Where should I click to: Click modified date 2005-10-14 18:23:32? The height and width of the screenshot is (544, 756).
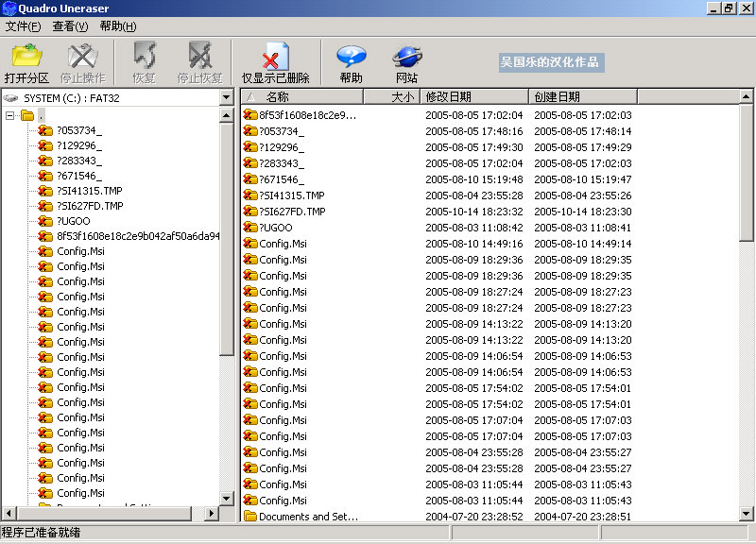(474, 212)
